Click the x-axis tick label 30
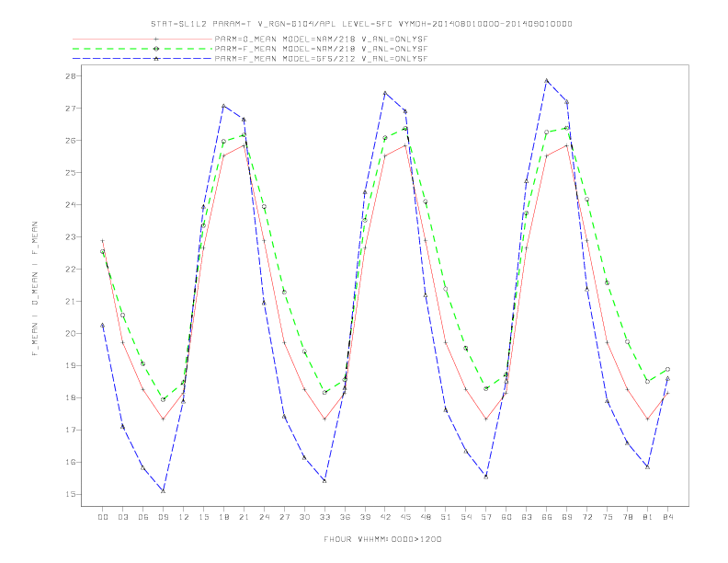 pos(304,517)
